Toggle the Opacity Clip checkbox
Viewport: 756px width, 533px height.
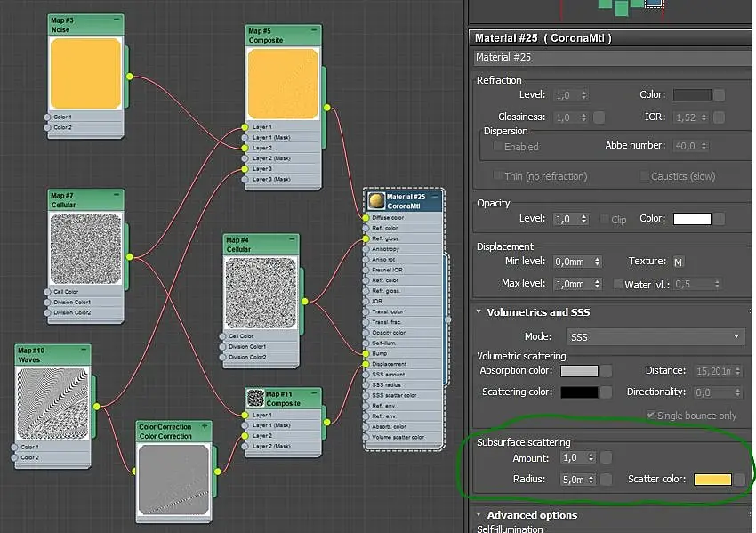click(604, 219)
